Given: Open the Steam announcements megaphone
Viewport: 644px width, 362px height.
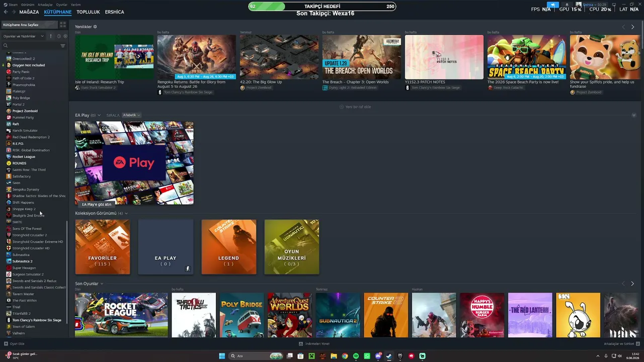Looking at the screenshot, I should tap(553, 5).
